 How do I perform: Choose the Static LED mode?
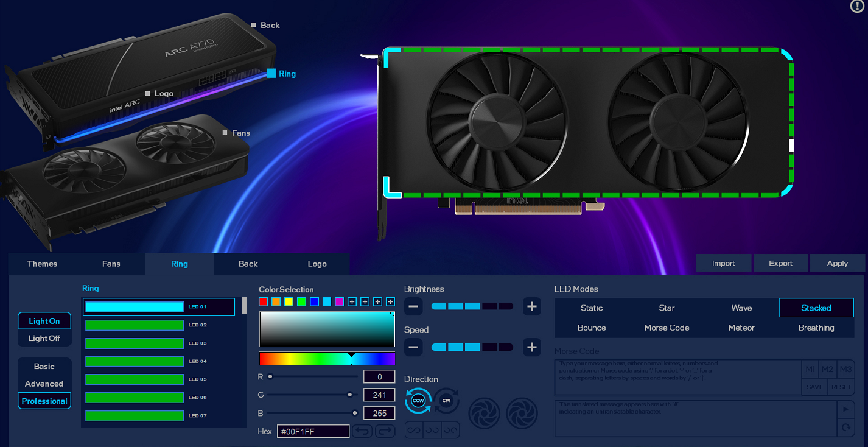pyautogui.click(x=592, y=308)
